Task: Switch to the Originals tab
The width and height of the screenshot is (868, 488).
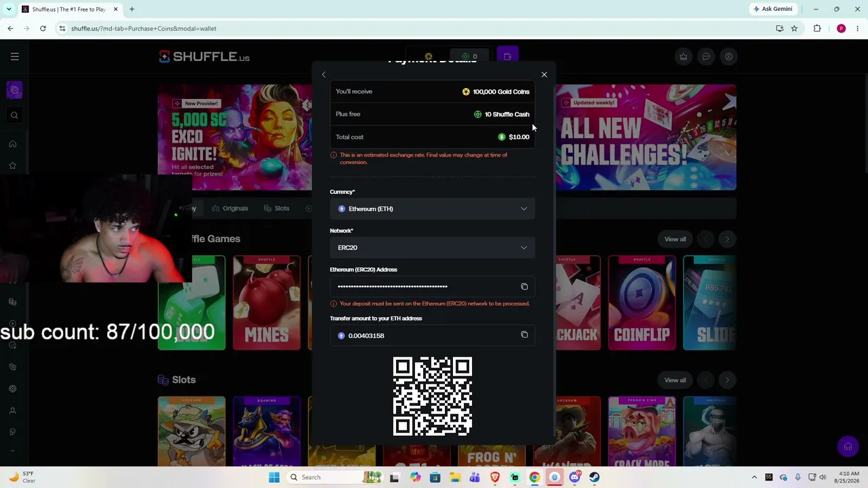Action: tap(230, 208)
